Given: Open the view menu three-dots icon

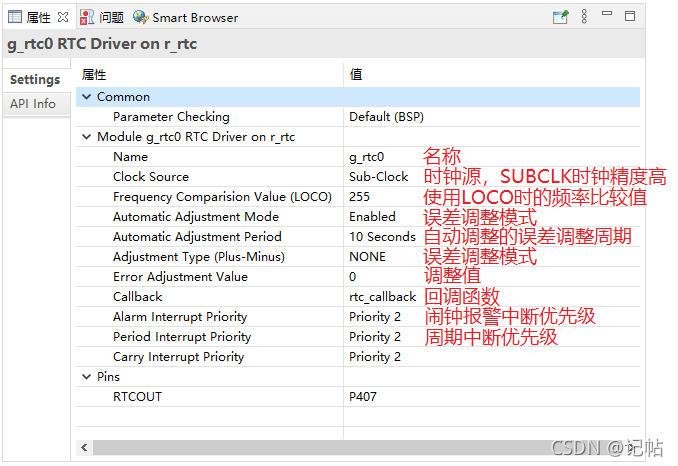Looking at the screenshot, I should pos(584,16).
